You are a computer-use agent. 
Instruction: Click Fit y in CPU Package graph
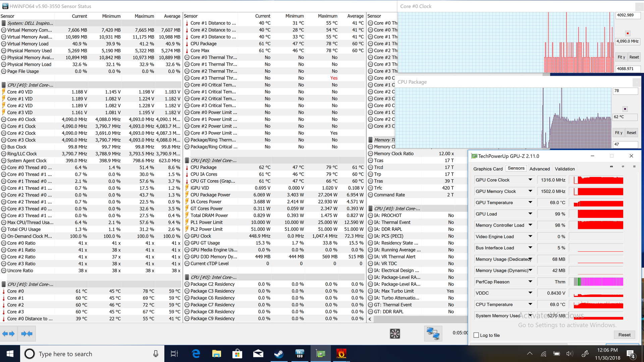pyautogui.click(x=619, y=133)
